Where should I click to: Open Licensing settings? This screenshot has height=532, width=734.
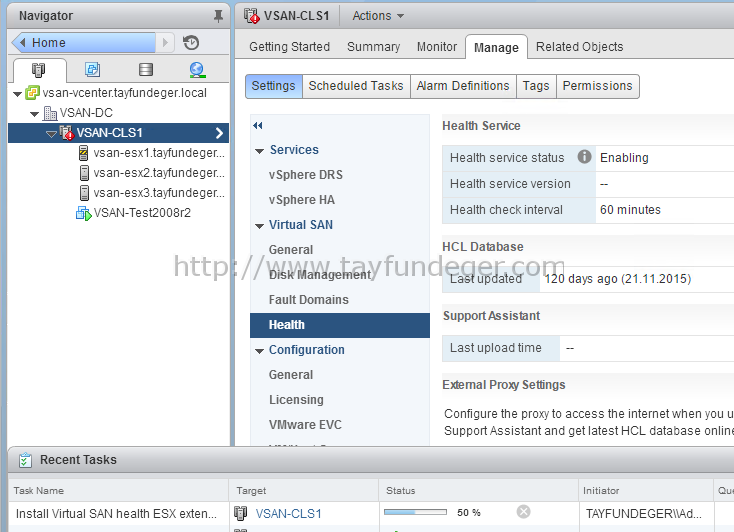296,400
